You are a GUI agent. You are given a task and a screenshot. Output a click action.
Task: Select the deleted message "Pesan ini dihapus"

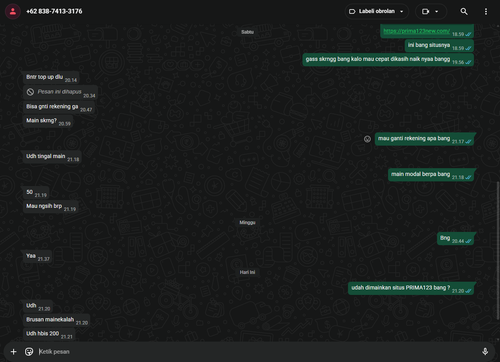(60, 92)
